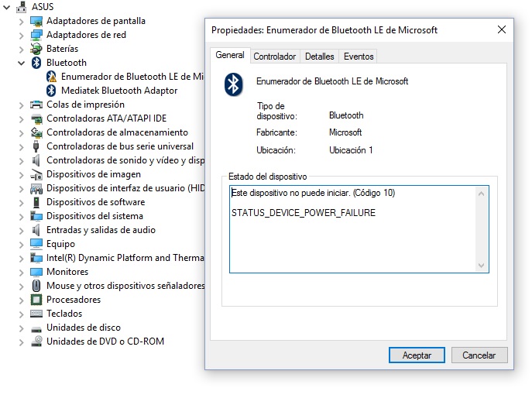The image size is (532, 405).
Task: Click the Controladoras de sonido speaker icon
Action: [36, 160]
